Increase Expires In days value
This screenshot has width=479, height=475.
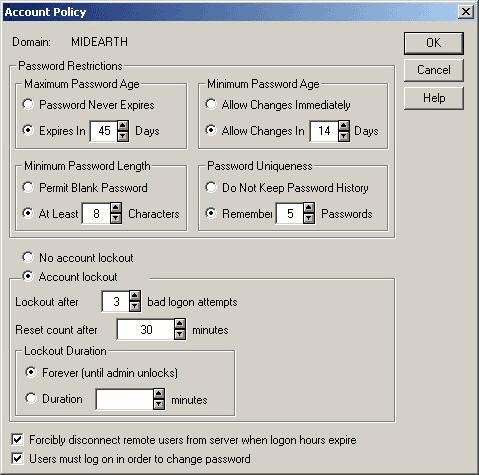(x=123, y=126)
